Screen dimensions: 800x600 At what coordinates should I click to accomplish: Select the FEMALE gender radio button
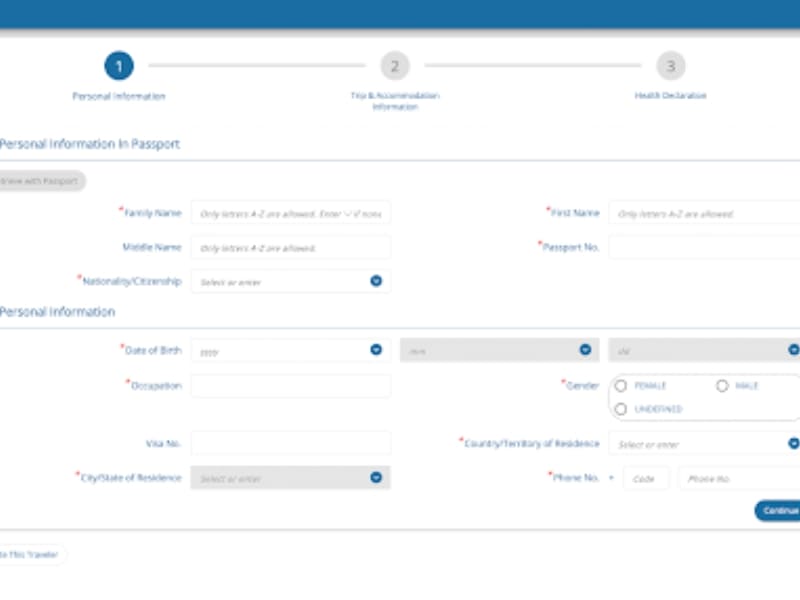coord(621,386)
